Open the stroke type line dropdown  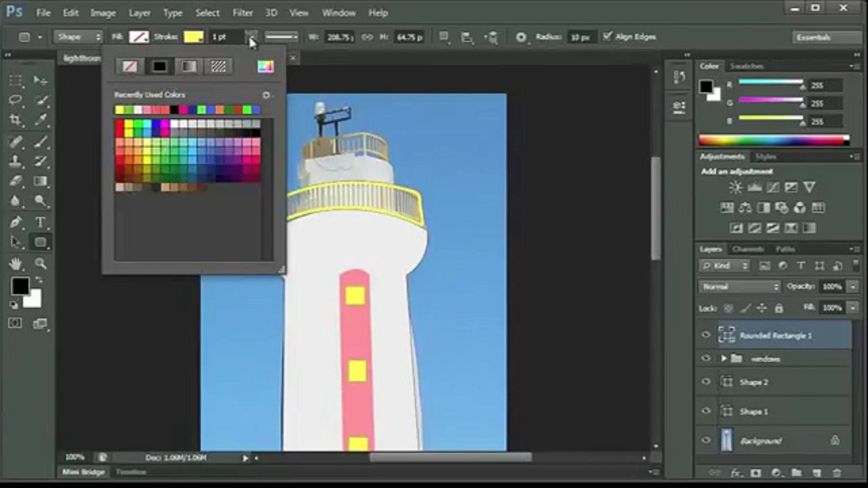click(x=281, y=37)
